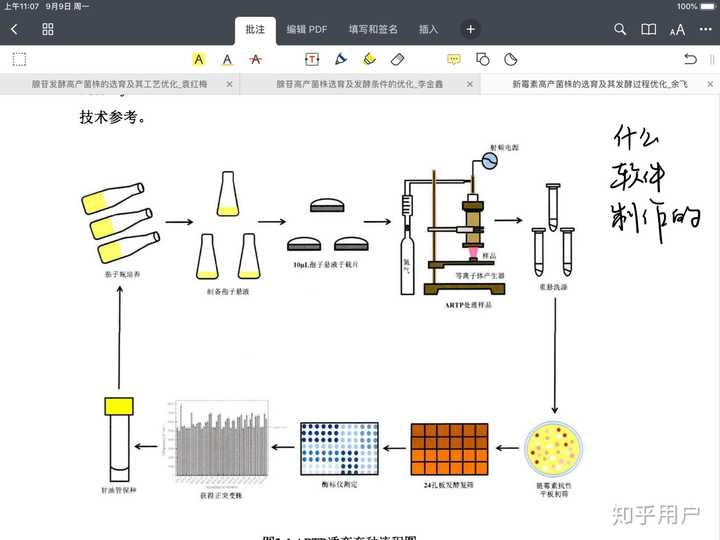
Task: Switch to the 批注 tab
Action: (255, 30)
